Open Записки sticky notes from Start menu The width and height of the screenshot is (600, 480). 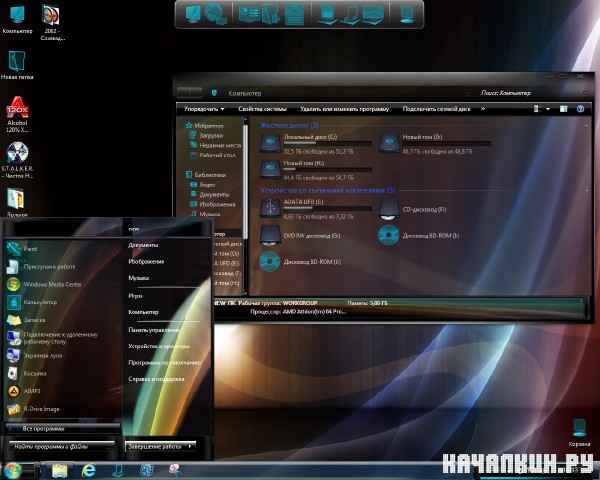27,320
